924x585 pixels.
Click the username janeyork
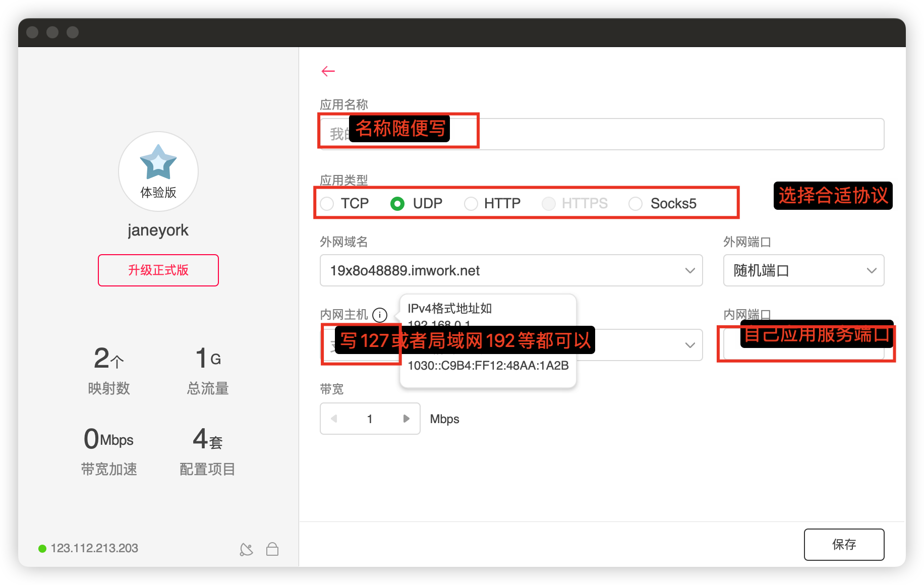(158, 230)
